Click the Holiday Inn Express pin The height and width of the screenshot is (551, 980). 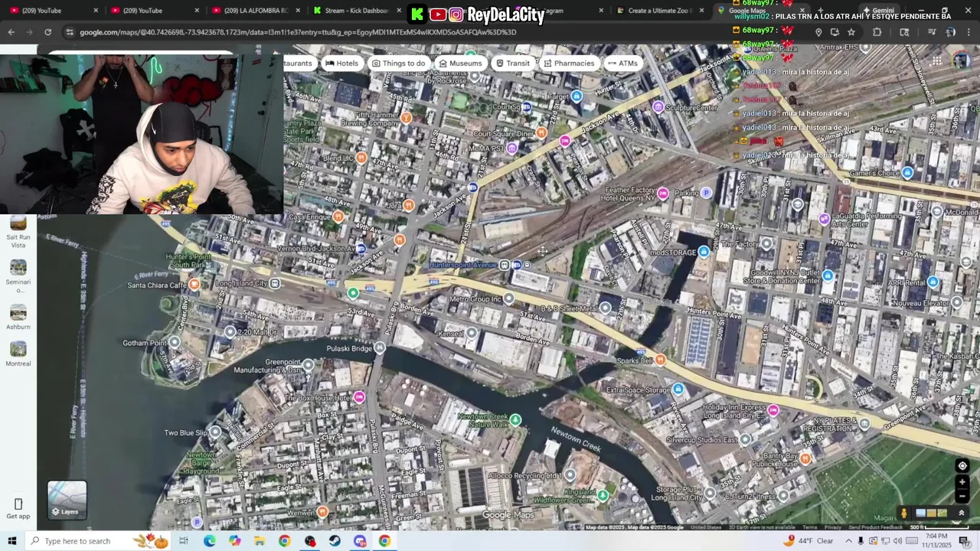point(773,411)
